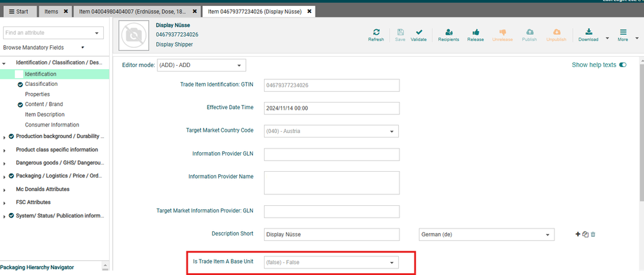This screenshot has height=275, width=644.
Task: Select Item Description in the tree
Action: tap(45, 114)
